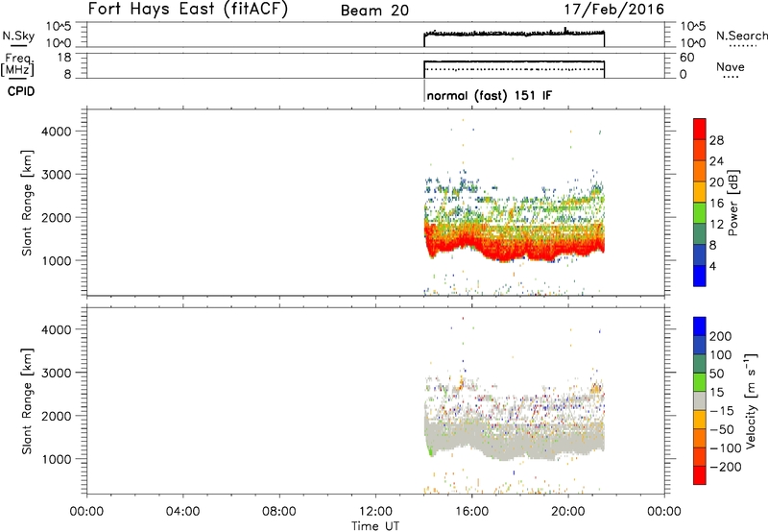The height and width of the screenshot is (532, 768).
Task: Click the red bottom of velocity colorbar
Action: point(700,475)
